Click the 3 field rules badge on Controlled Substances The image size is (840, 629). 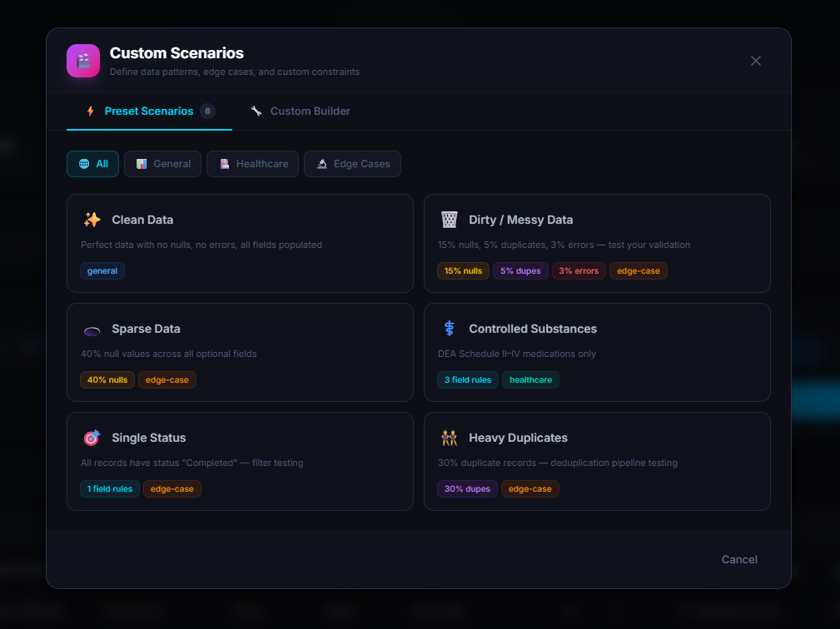(467, 379)
